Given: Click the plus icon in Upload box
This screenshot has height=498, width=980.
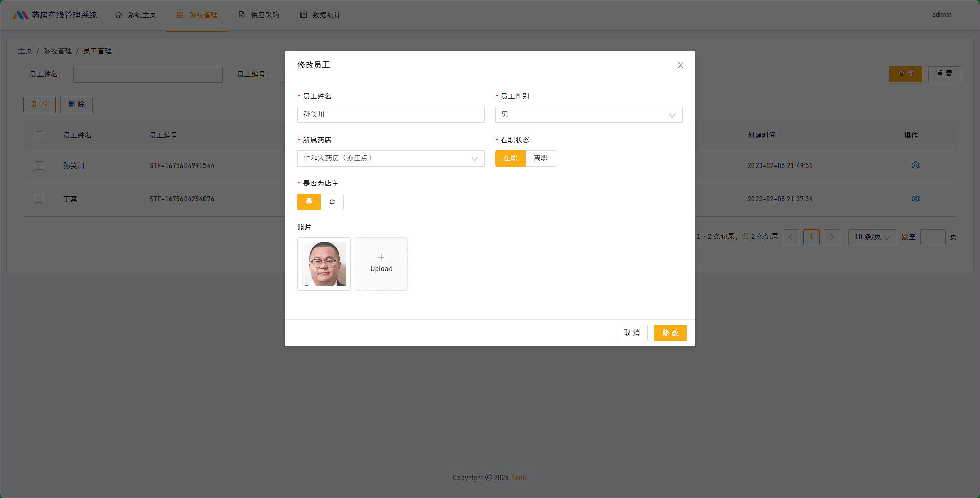Looking at the screenshot, I should [381, 257].
